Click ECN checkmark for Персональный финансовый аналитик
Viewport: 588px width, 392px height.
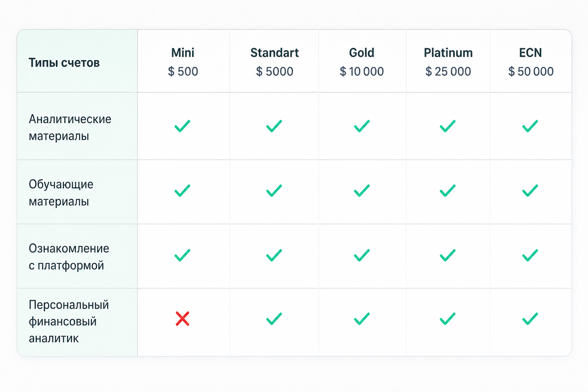tap(530, 318)
